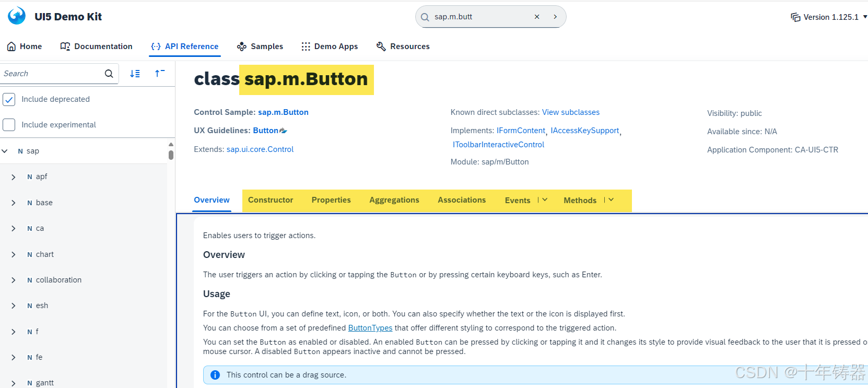This screenshot has width=868, height=388.
Task: Clear the sap.m.butt search text with the X icon
Action: [537, 17]
